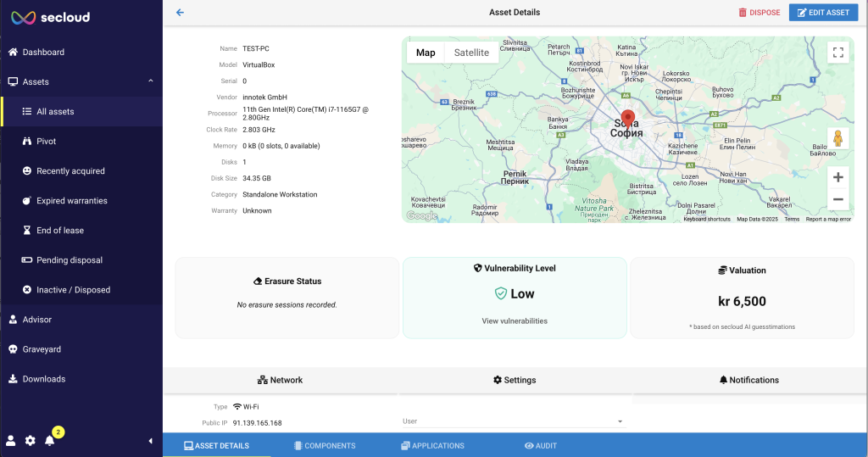
Task: Open settings gear in sidebar footer
Action: pos(31,440)
